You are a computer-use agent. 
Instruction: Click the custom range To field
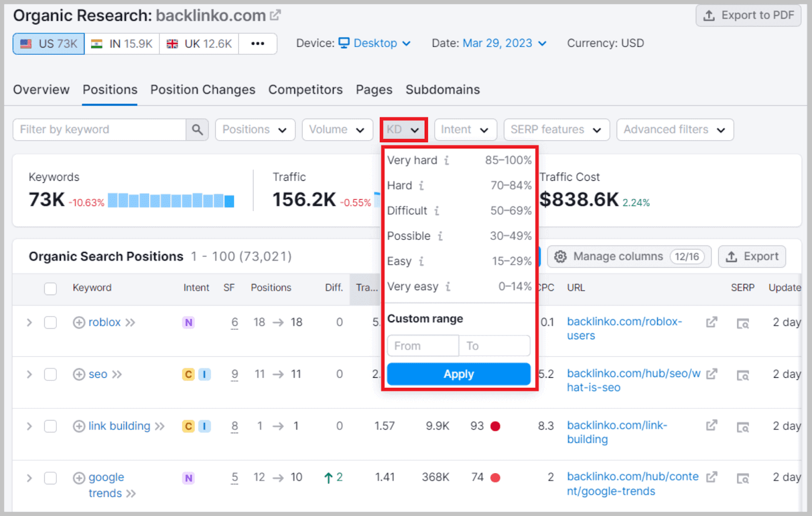tap(495, 346)
